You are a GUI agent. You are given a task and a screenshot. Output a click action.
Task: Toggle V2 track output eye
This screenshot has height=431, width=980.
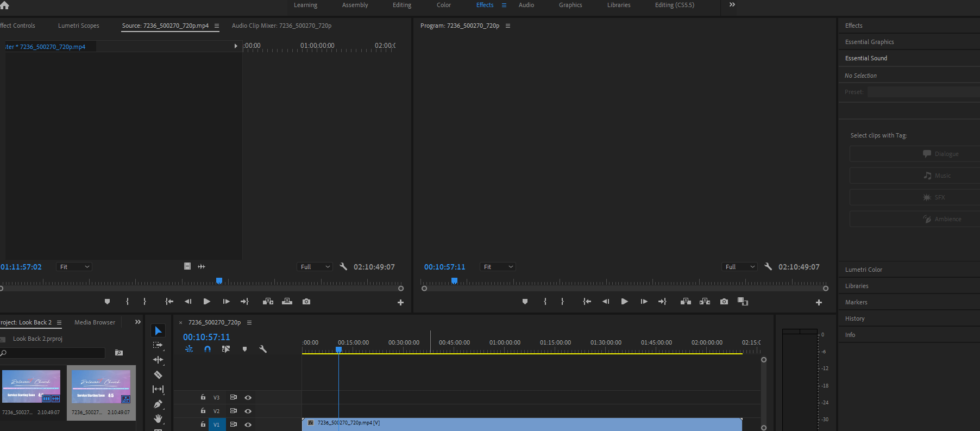pos(248,411)
